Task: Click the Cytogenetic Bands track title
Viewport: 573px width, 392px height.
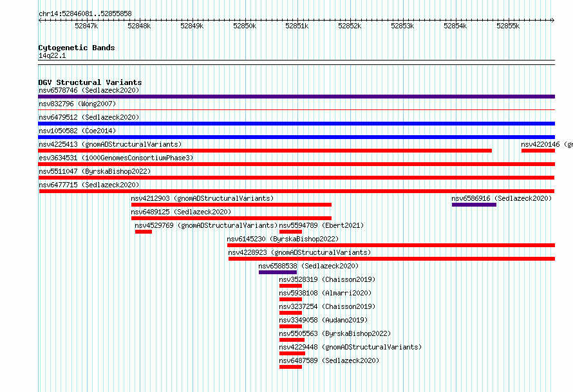Action: [x=77, y=48]
